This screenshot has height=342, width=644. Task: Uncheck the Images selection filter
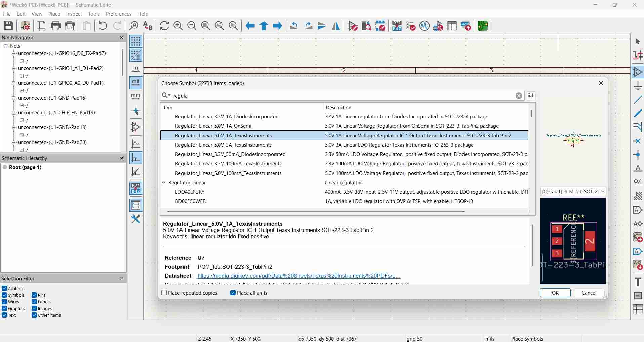[34, 308]
